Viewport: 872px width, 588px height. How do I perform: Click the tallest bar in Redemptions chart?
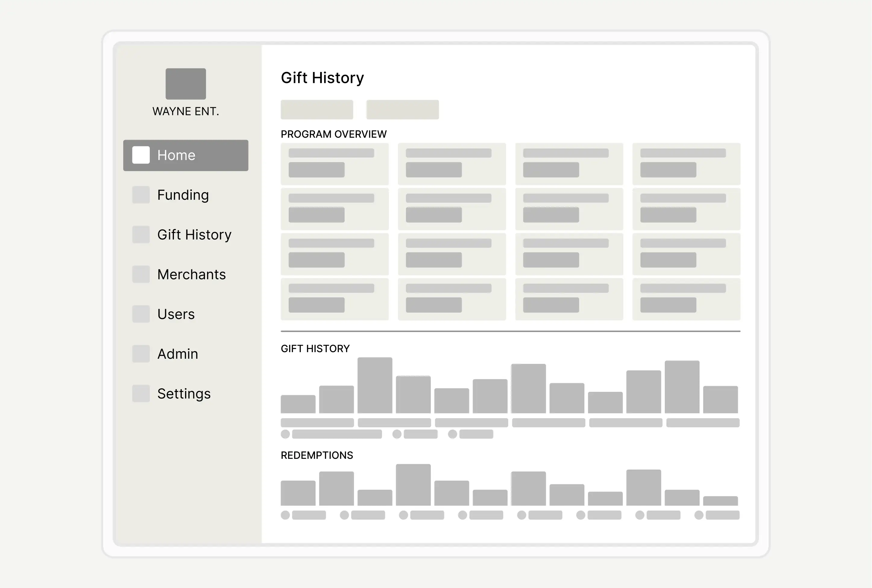click(413, 485)
